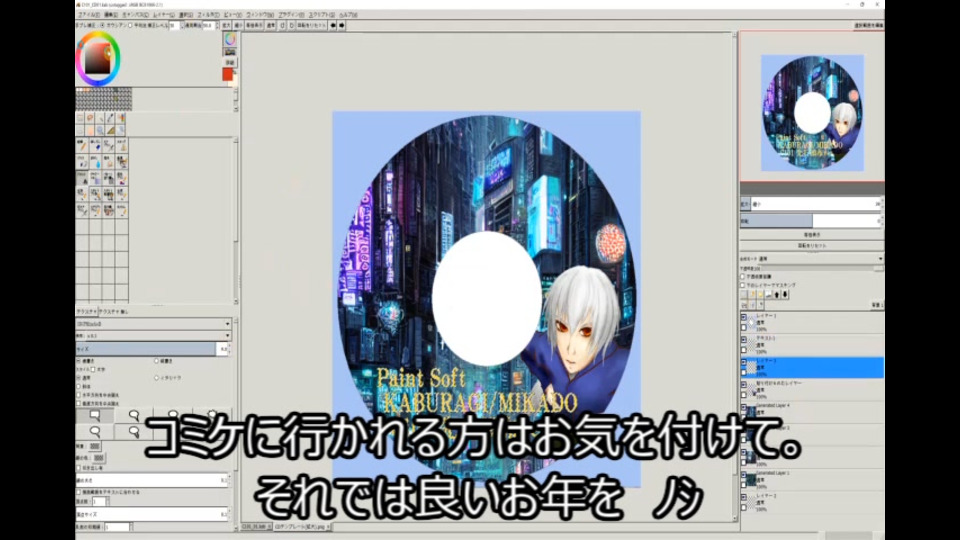
Task: Open the ファイル menu
Action: tap(89, 15)
